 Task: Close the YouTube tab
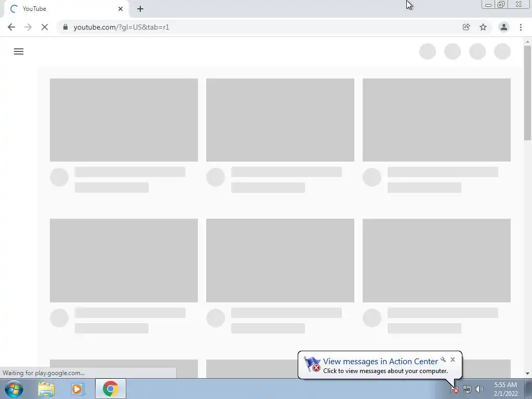tap(121, 9)
